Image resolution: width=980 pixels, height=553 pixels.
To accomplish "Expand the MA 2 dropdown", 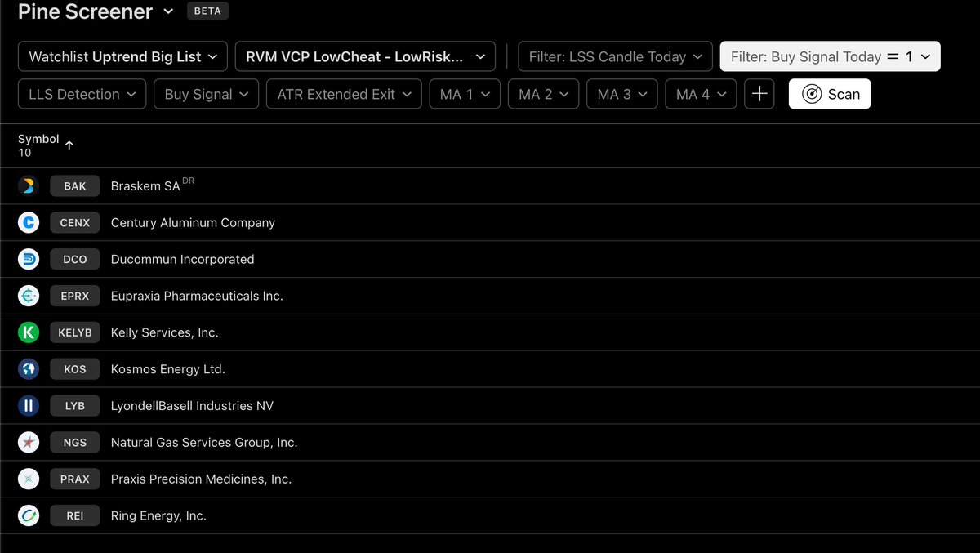I will point(544,94).
